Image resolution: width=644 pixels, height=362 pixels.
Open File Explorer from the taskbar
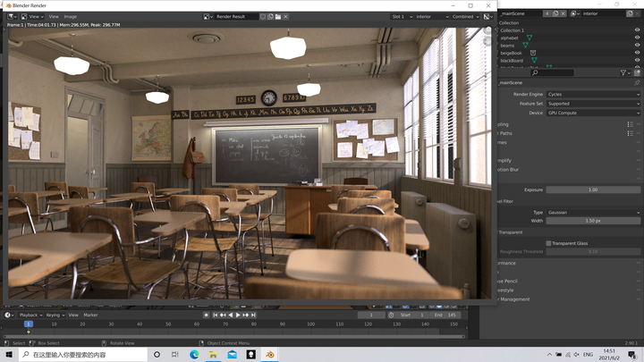point(213,355)
